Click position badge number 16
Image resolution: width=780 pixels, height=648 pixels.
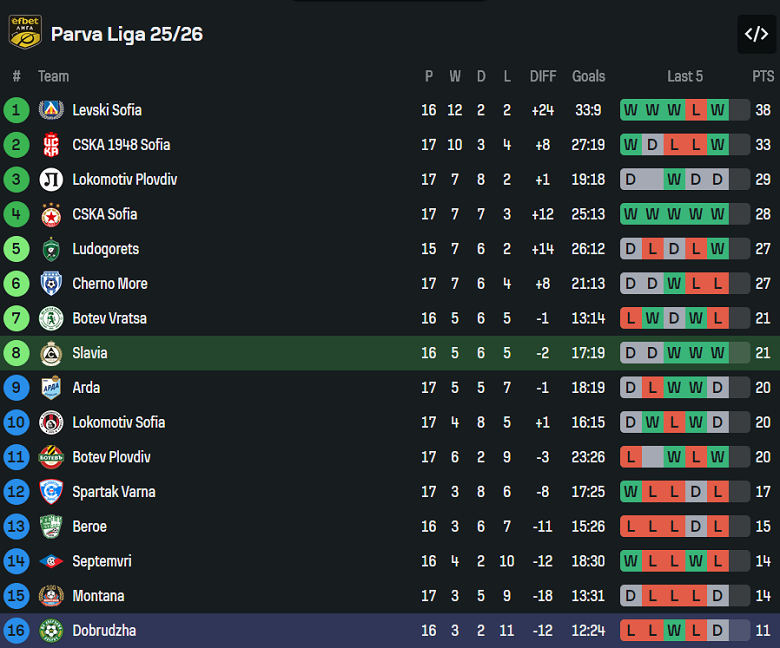17,631
